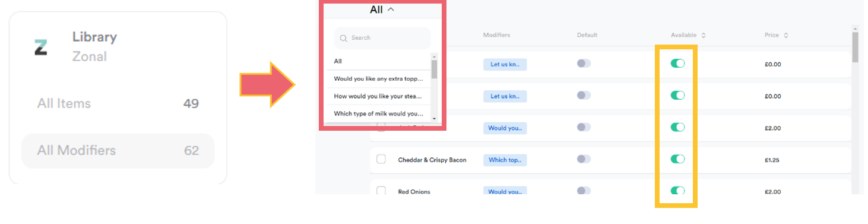The width and height of the screenshot is (868, 224).
Task: Choose 'Would you like any extra topp...' option
Action: 379,78
